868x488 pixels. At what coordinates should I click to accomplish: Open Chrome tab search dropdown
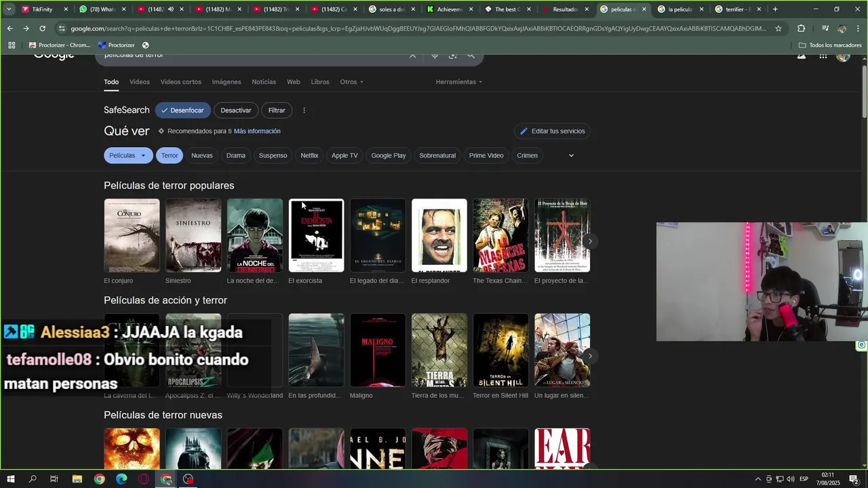tap(9, 9)
